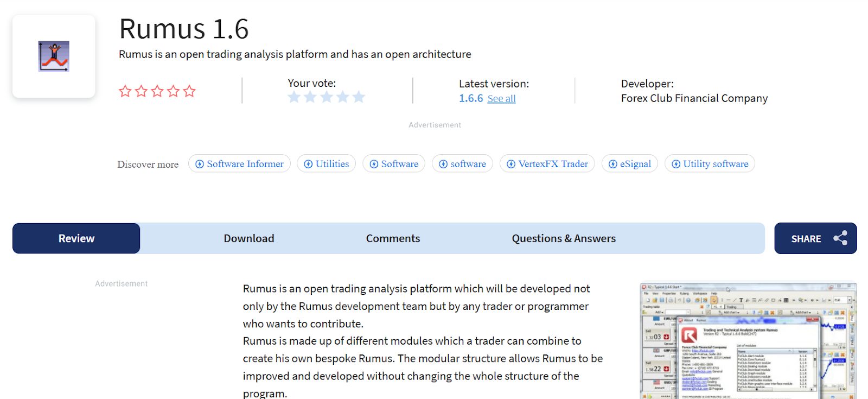Screen dimensions: 868x399
Task: Click the first red rating star
Action: click(x=125, y=91)
